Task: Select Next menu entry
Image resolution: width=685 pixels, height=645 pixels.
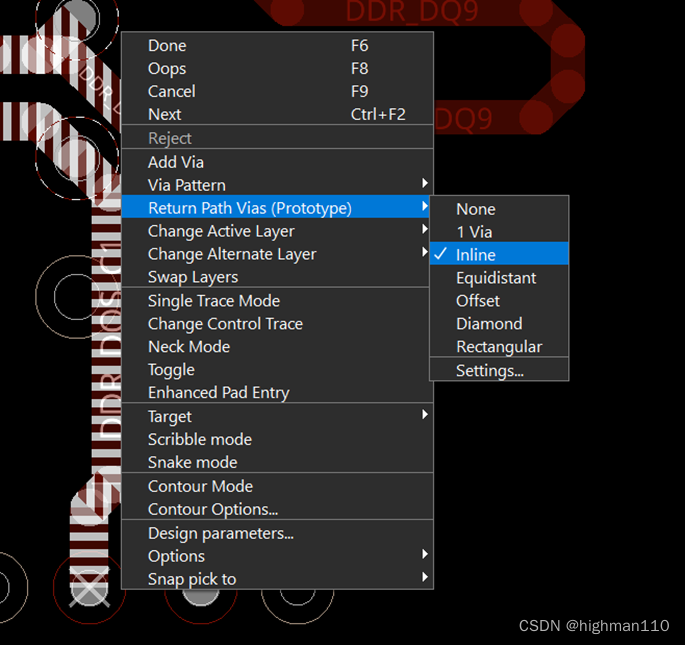Action: click(164, 115)
